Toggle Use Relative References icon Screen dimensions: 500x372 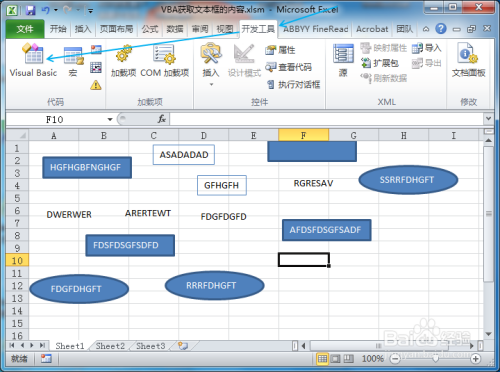[96, 67]
